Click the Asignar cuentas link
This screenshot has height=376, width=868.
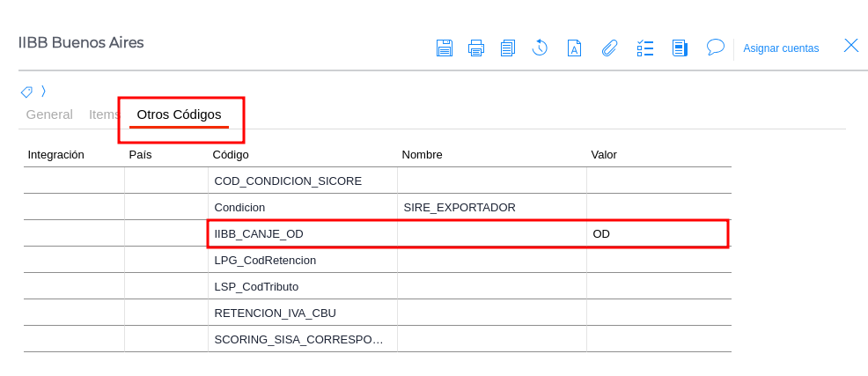tap(781, 48)
